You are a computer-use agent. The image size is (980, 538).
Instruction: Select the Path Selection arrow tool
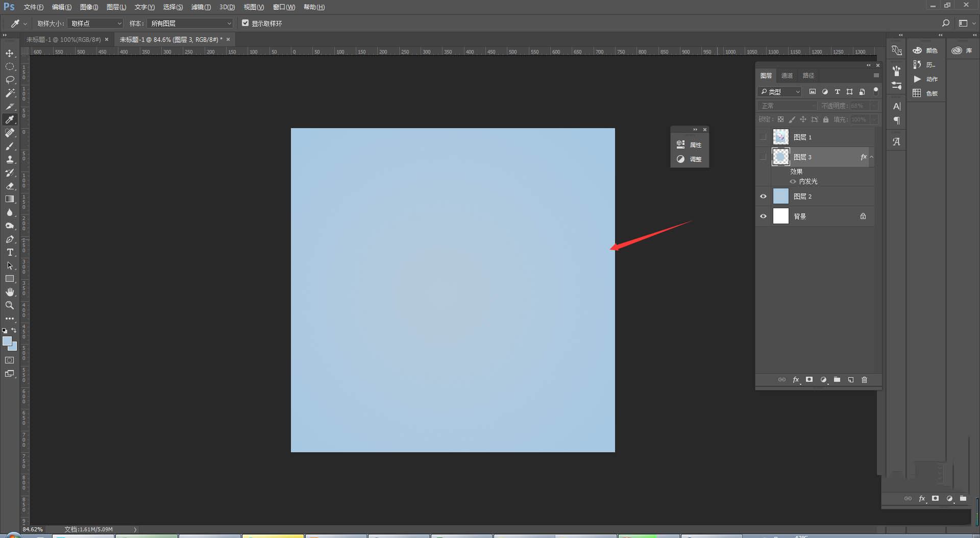click(x=10, y=265)
